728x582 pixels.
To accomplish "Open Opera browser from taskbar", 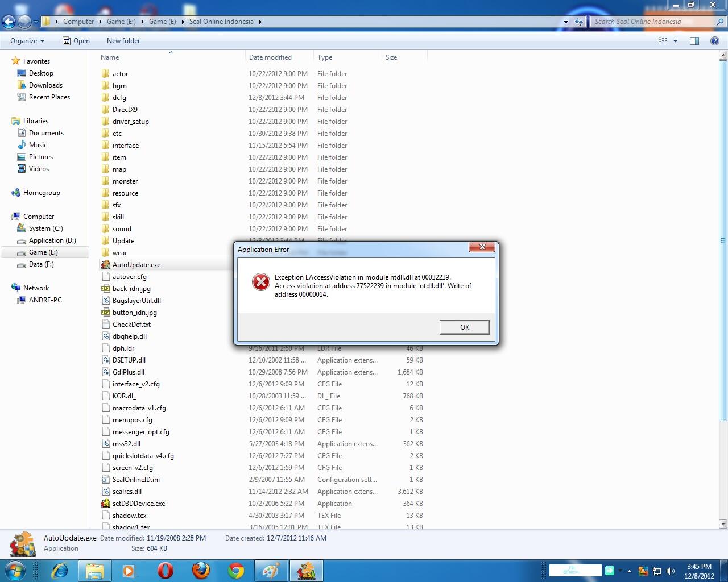I will coord(165,571).
